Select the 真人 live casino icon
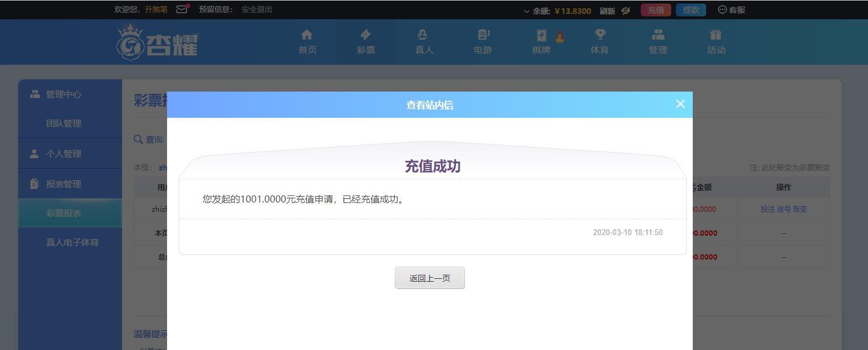868x350 pixels. (x=423, y=34)
